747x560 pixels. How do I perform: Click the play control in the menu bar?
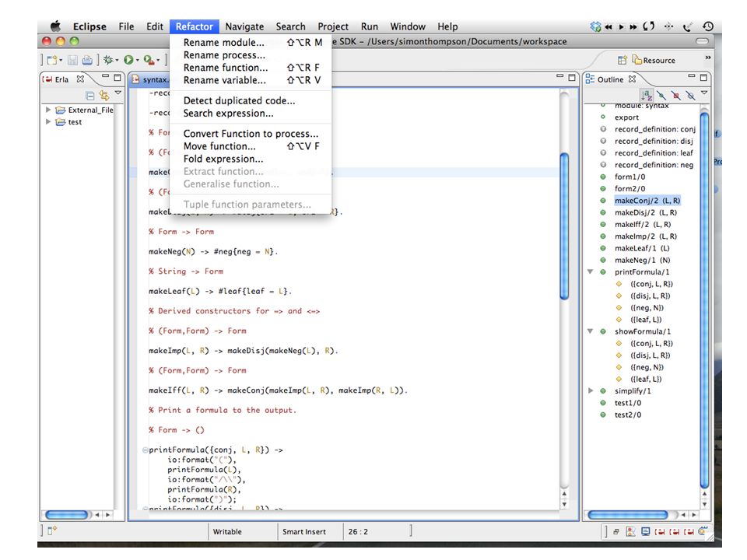pos(621,26)
